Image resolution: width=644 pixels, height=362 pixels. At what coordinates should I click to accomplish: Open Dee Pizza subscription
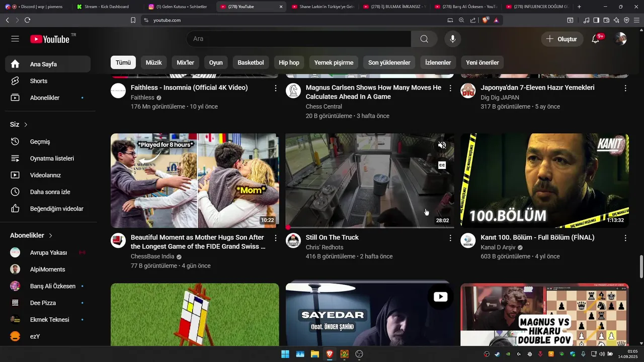[x=48, y=303]
